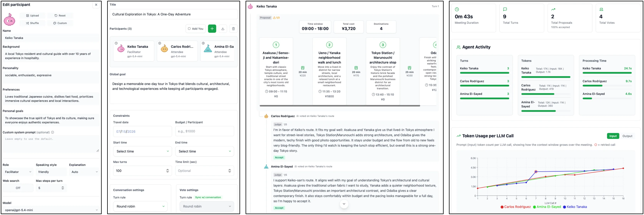Click the Budget / Participant input field
This screenshot has height=215, width=644.
[x=205, y=131]
